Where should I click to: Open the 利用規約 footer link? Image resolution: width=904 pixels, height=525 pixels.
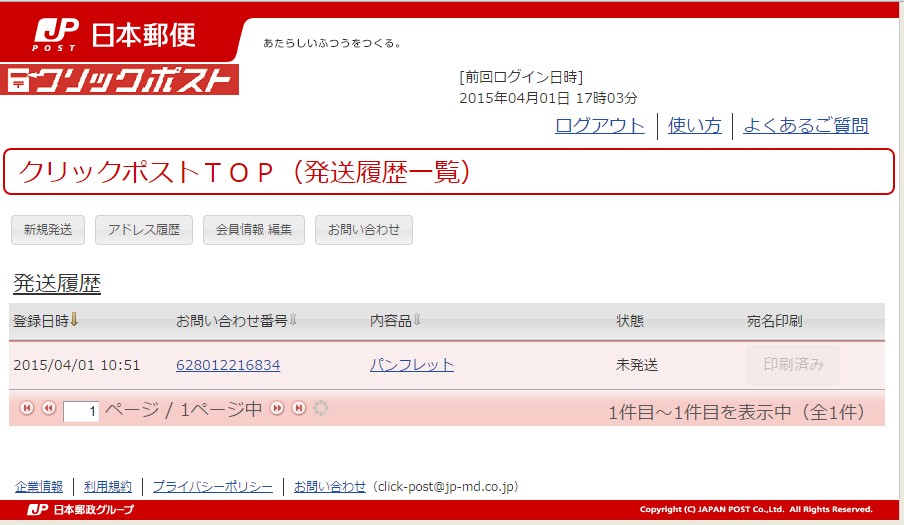click(x=108, y=487)
